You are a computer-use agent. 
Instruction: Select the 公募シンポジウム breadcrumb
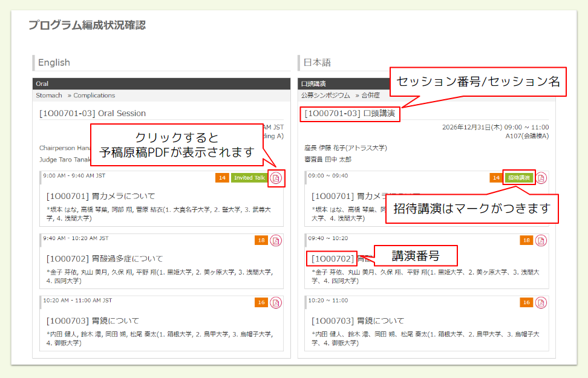pyautogui.click(x=325, y=96)
